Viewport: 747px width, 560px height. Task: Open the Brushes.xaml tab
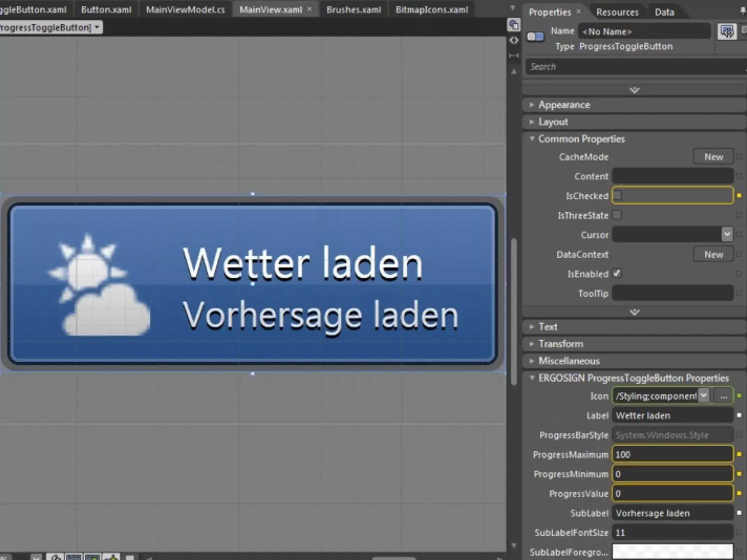tap(353, 10)
